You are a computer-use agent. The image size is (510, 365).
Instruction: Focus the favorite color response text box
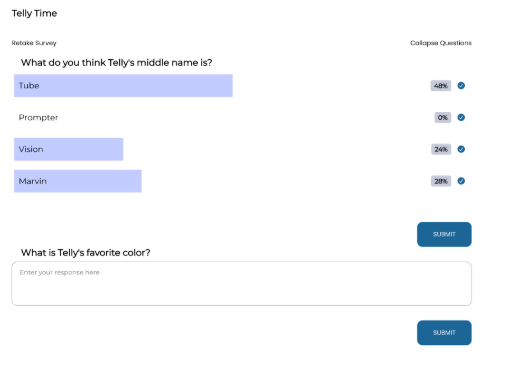click(x=242, y=283)
